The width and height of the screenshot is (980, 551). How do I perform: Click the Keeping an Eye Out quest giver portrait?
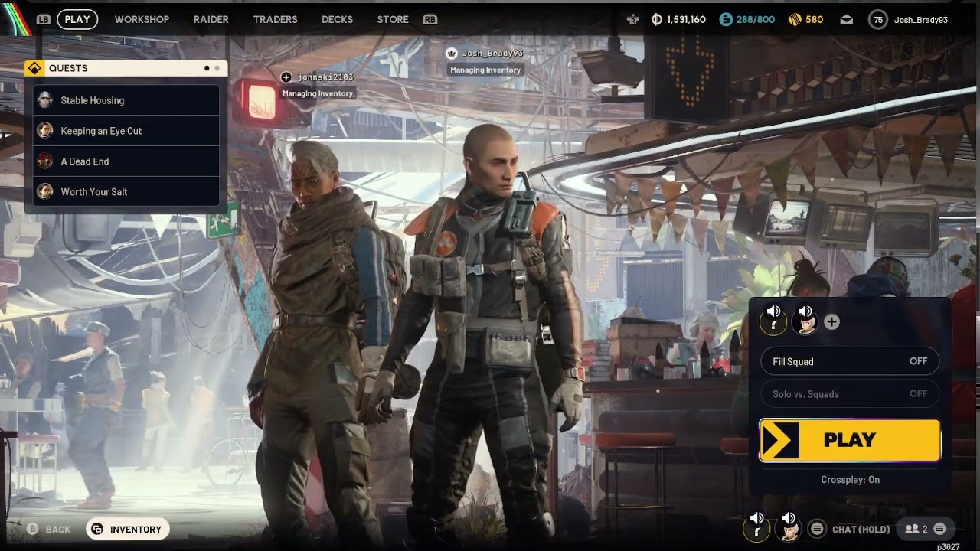(x=45, y=131)
